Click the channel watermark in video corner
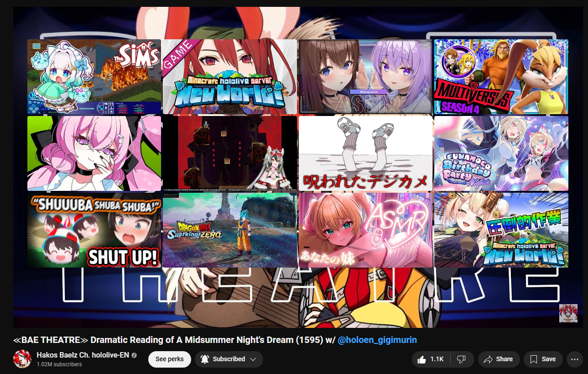 [568, 313]
